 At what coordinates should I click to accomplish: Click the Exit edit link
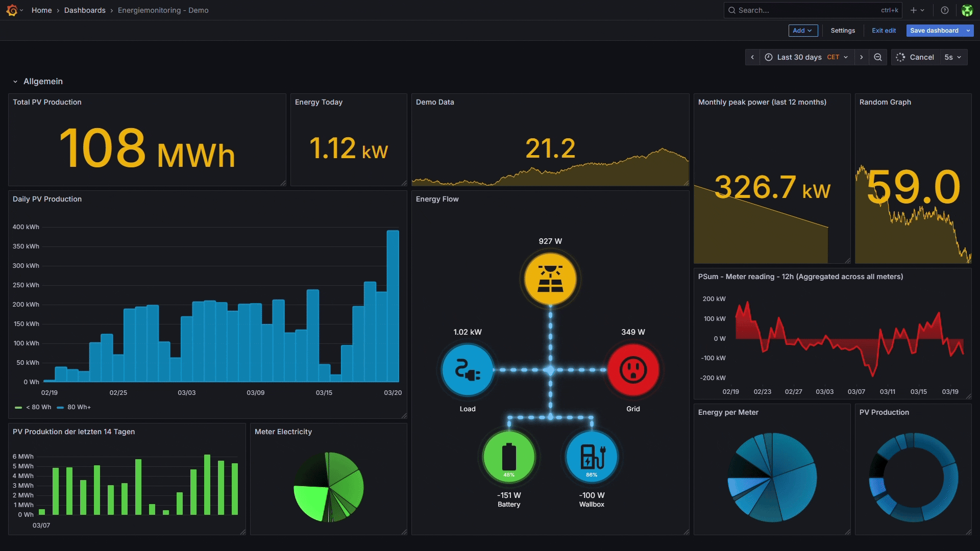(x=884, y=30)
